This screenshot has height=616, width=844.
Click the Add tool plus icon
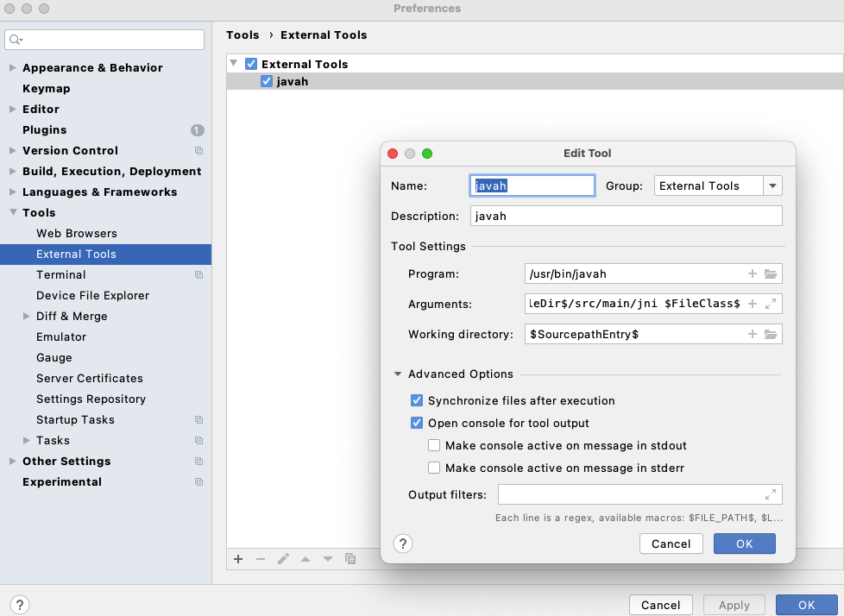point(238,559)
